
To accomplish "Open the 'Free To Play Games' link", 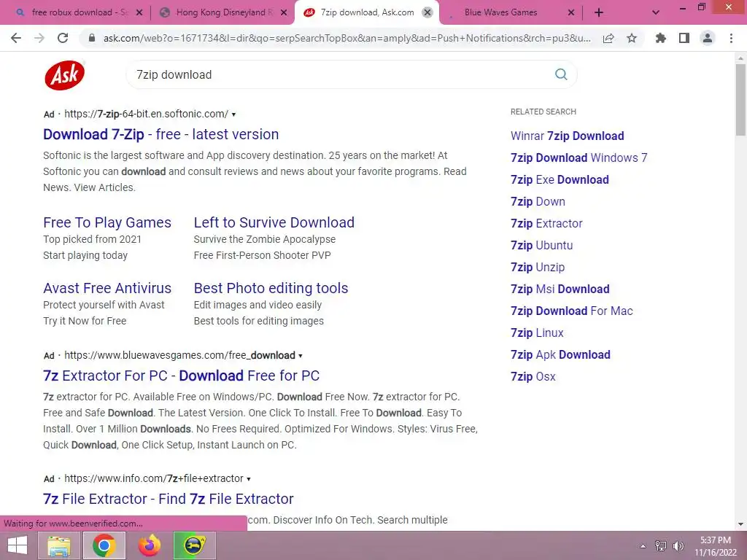I will tap(107, 222).
